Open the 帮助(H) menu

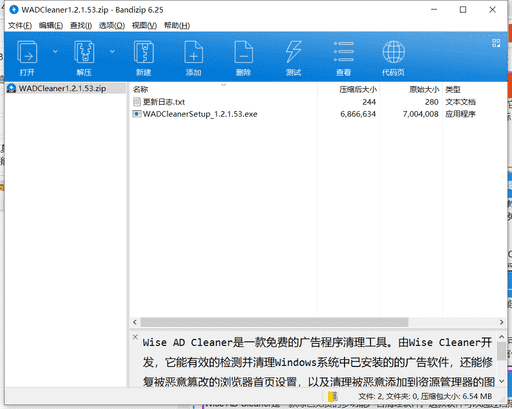[177, 26]
